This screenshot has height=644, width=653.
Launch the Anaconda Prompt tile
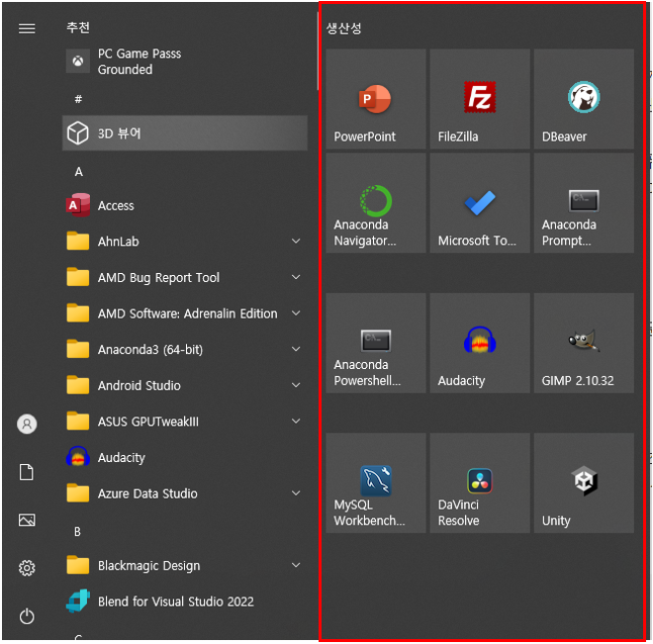click(584, 203)
